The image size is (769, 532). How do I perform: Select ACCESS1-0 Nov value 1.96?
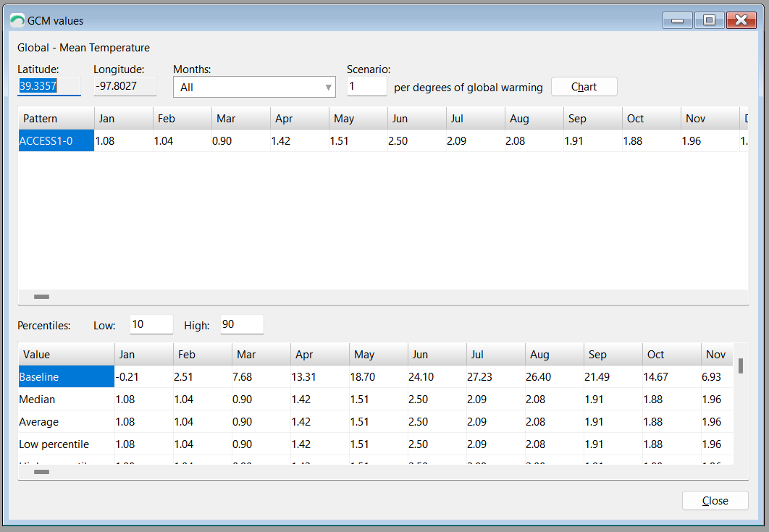pos(710,141)
